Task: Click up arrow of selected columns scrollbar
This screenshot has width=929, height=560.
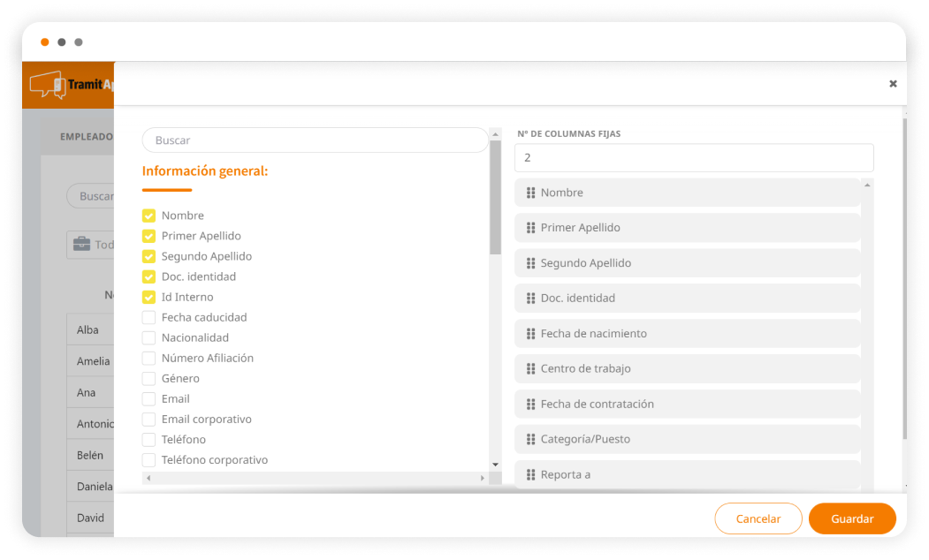Action: coord(867,185)
